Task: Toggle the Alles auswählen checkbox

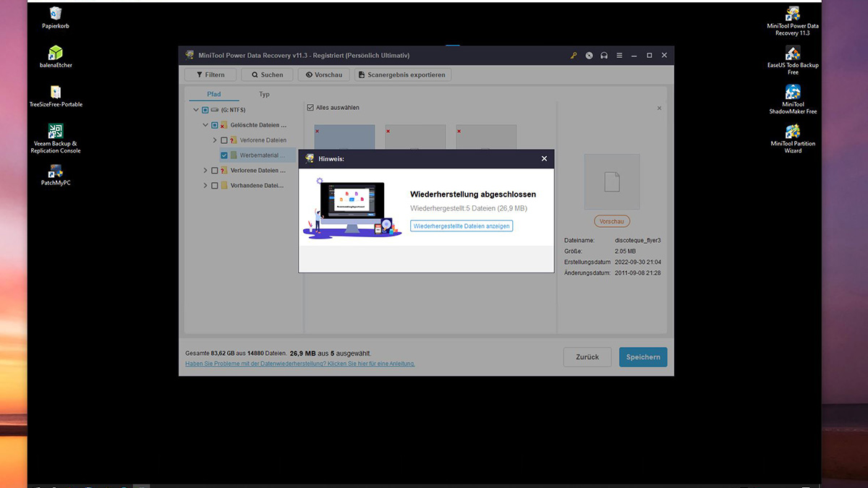Action: click(x=310, y=108)
